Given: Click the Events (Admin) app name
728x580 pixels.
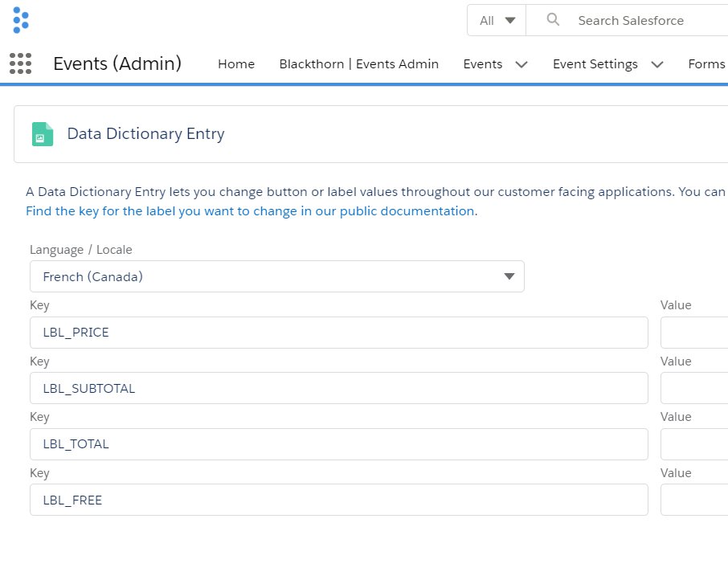Looking at the screenshot, I should 117,63.
